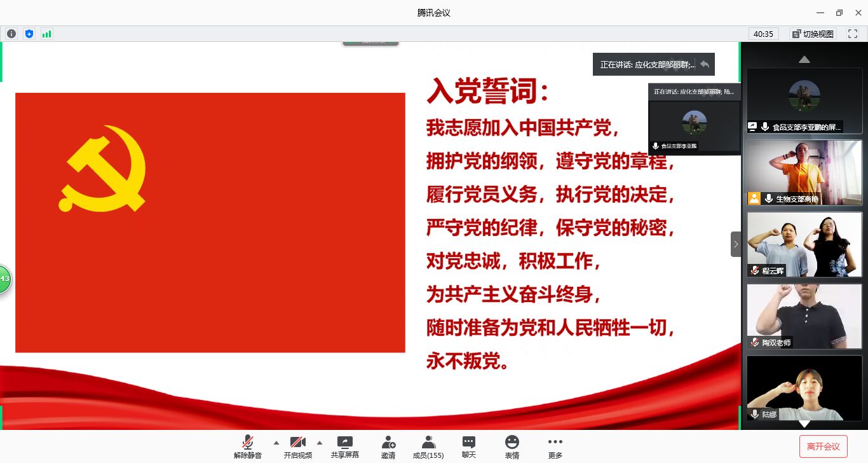Open the 共享屏幕 screen share option

(x=344, y=447)
